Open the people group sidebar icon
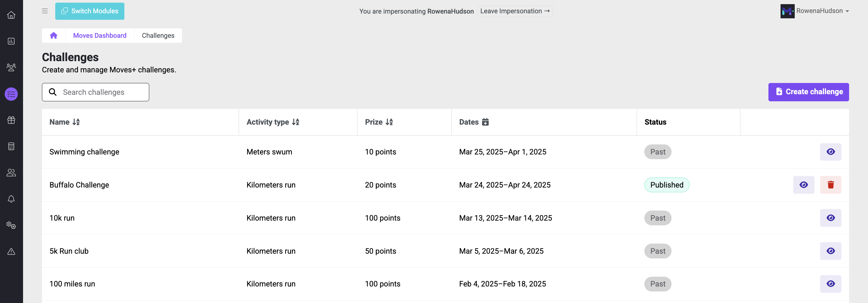The width and height of the screenshot is (868, 303). coord(11,68)
